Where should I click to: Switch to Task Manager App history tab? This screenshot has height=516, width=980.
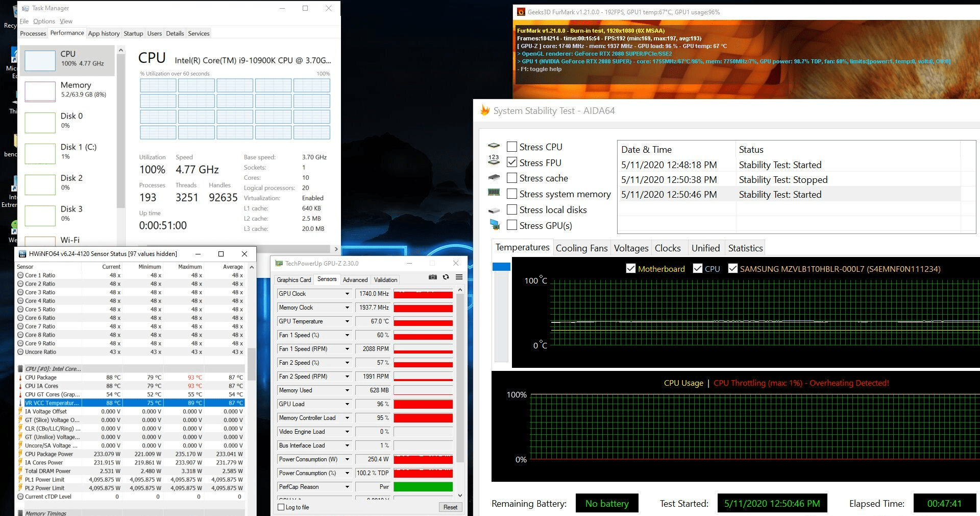coord(104,34)
